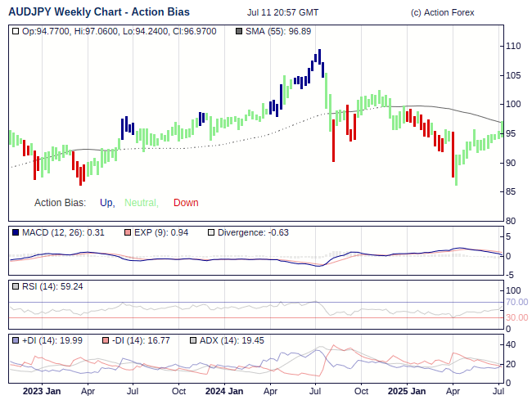Click the 'Up' Action Bias label
The image size is (532, 400).
pos(106,203)
